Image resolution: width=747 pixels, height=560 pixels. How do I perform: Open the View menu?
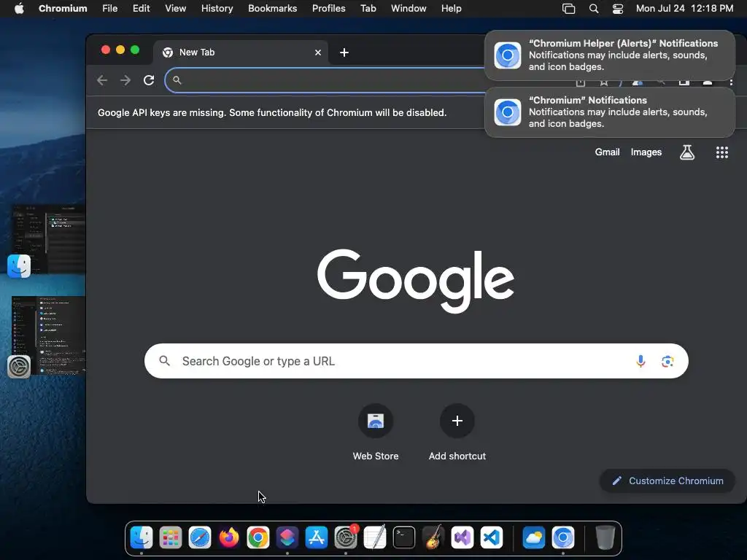click(175, 9)
